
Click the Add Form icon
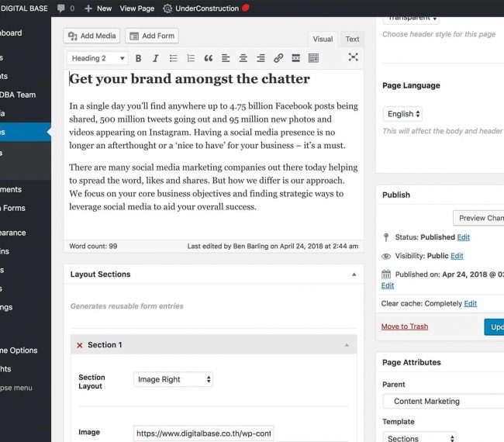pos(134,36)
